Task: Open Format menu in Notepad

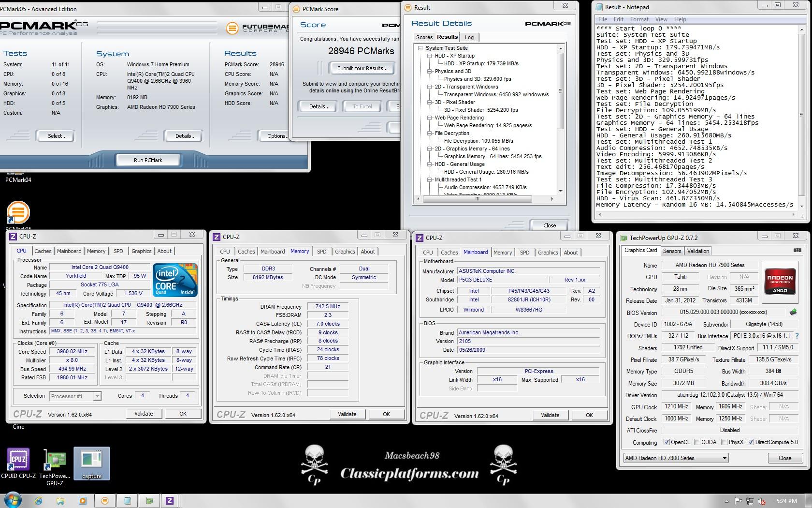Action: coord(639,19)
